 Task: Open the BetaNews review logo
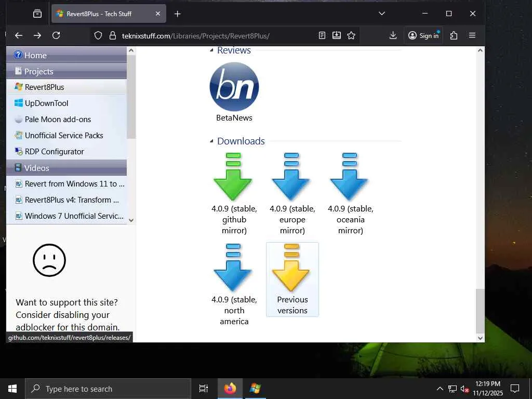tap(234, 87)
